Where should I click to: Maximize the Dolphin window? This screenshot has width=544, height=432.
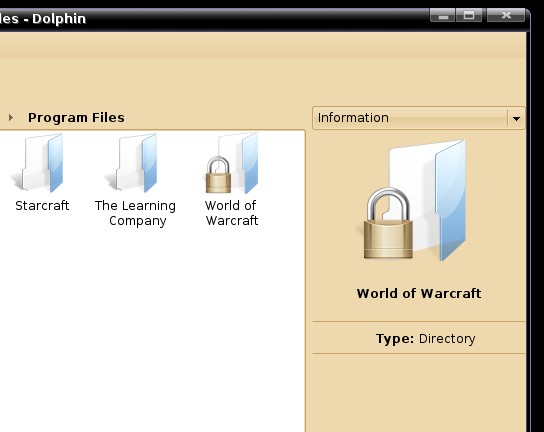pyautogui.click(x=469, y=16)
